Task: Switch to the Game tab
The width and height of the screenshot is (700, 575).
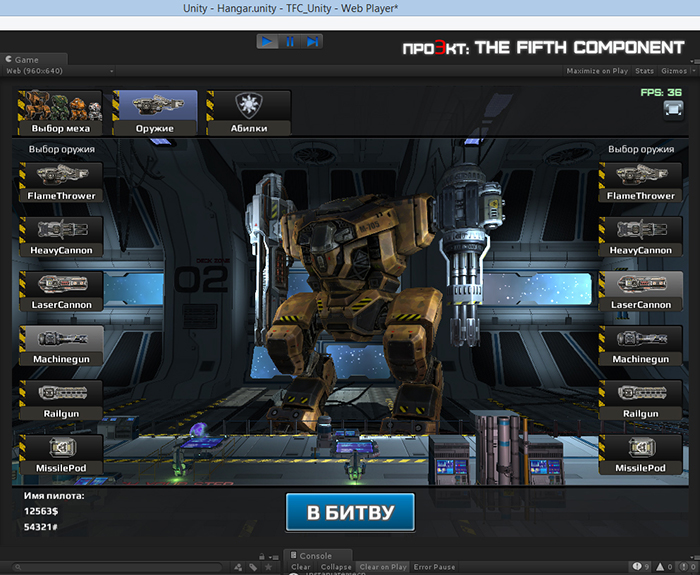Action: pos(34,59)
